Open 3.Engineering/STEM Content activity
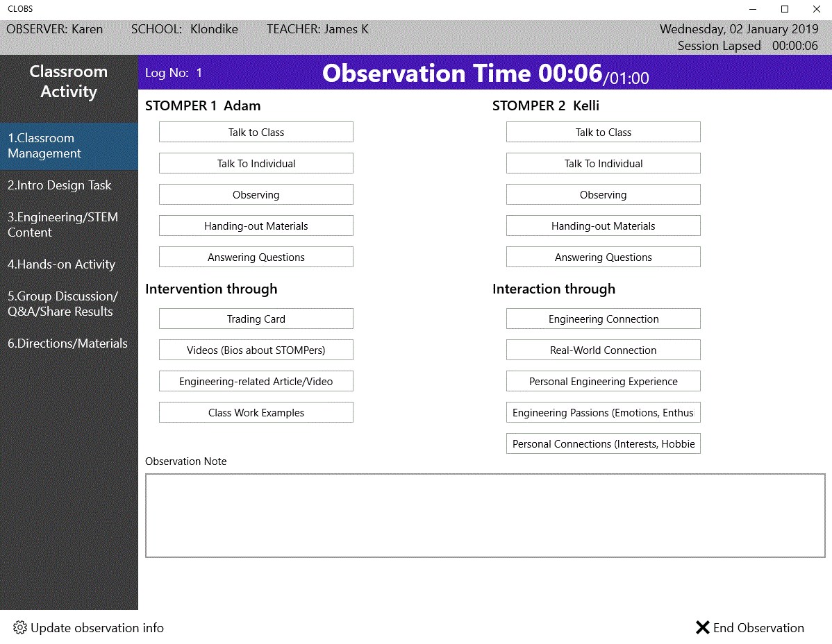The width and height of the screenshot is (832, 644). 69,225
